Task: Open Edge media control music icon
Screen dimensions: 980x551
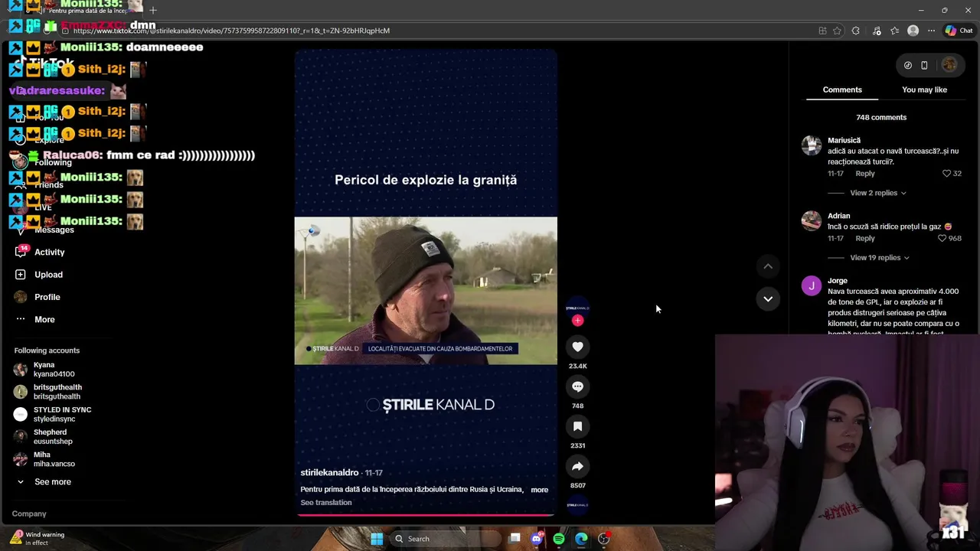Action: point(875,31)
